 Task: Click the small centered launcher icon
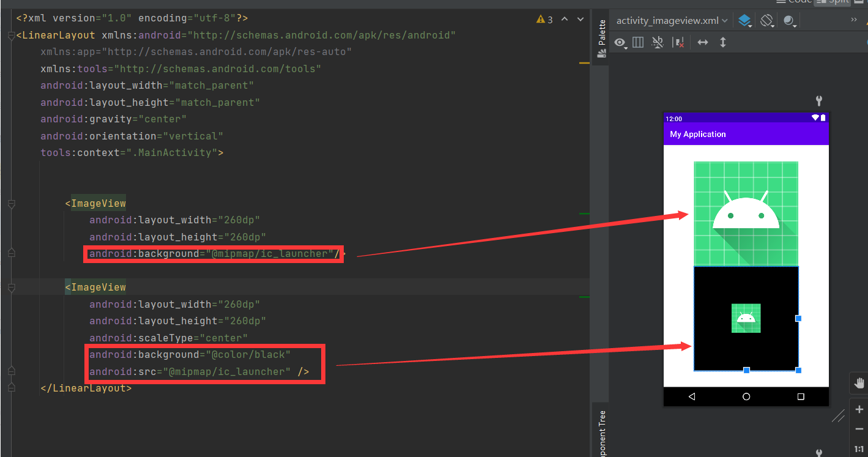746,318
